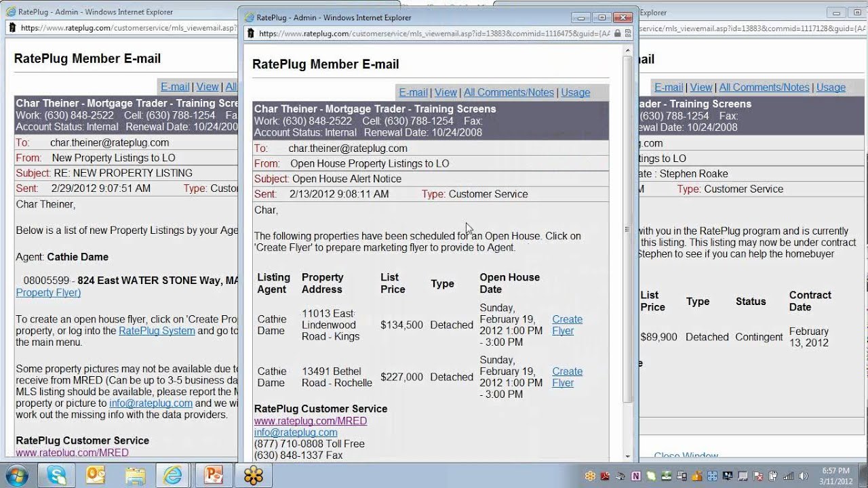Click front window address bar URL
Image resolution: width=868 pixels, height=488 pixels.
click(x=434, y=33)
